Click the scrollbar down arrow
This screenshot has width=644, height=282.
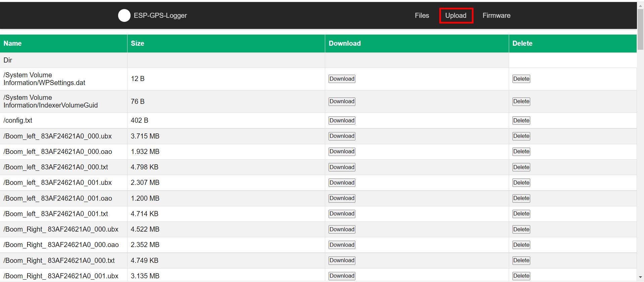pyautogui.click(x=640, y=278)
